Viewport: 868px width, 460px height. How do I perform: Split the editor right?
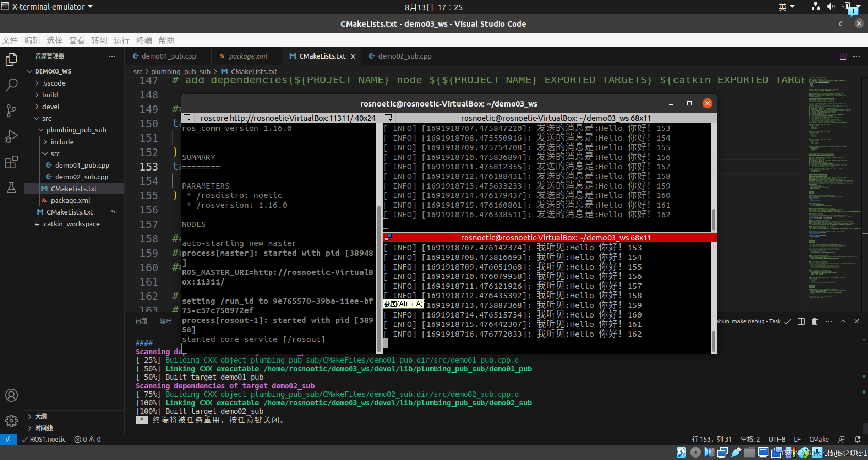tap(843, 56)
